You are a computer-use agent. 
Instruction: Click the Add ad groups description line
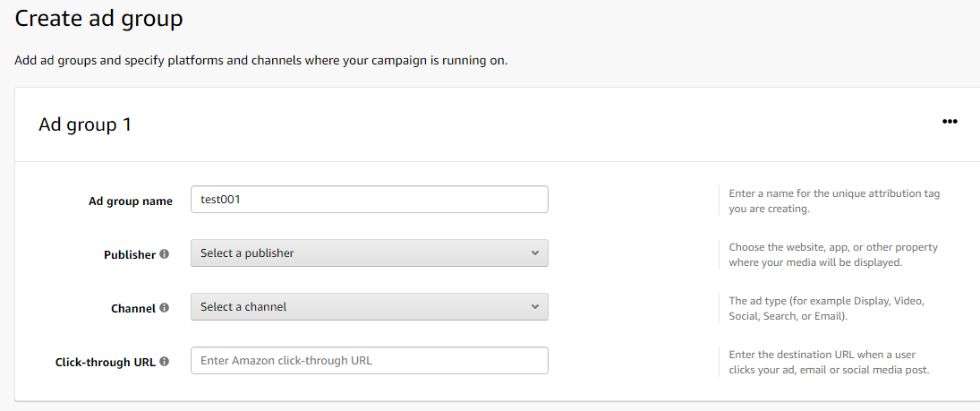(x=261, y=61)
